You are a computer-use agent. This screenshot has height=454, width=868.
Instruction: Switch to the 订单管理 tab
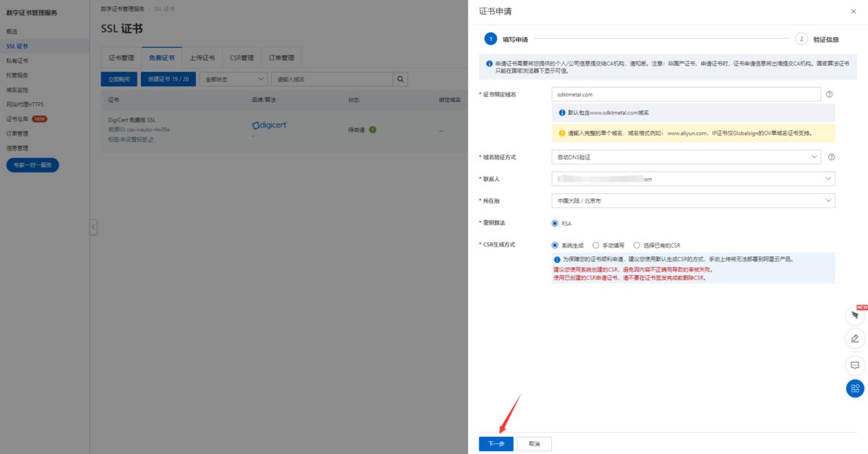281,57
